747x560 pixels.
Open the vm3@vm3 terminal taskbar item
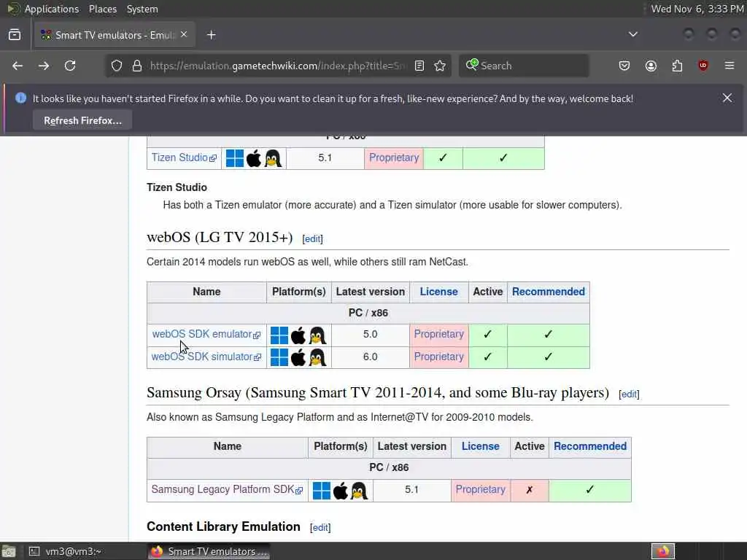pos(65,551)
